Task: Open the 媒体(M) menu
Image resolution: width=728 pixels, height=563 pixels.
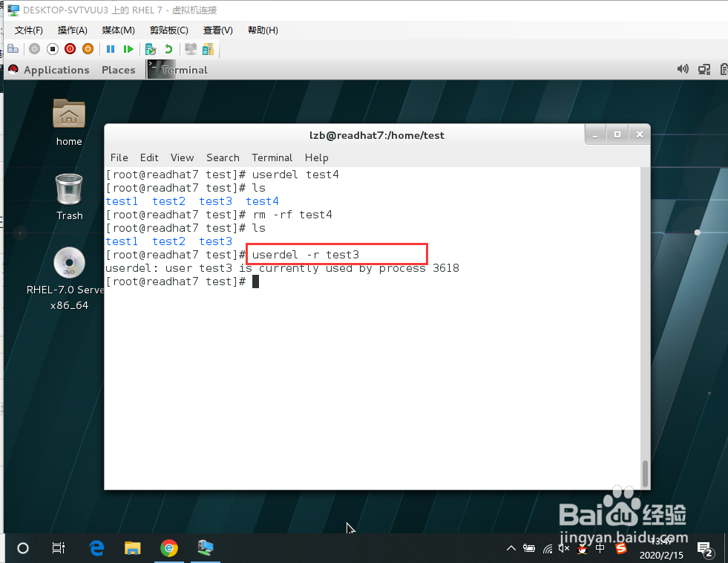Action: [119, 30]
